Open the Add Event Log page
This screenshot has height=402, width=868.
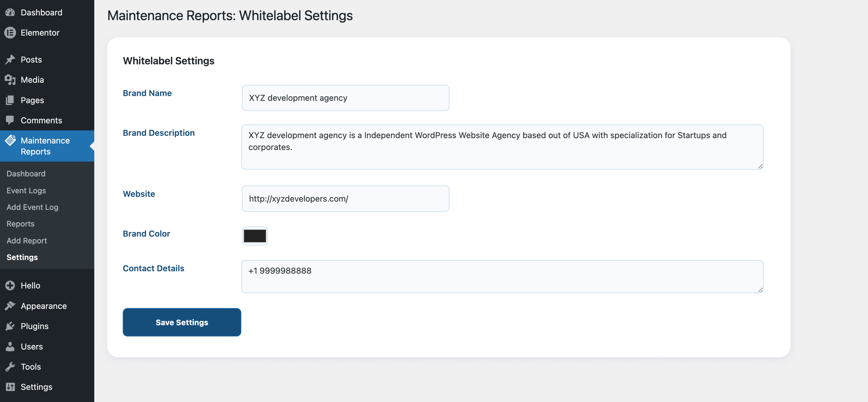(32, 207)
